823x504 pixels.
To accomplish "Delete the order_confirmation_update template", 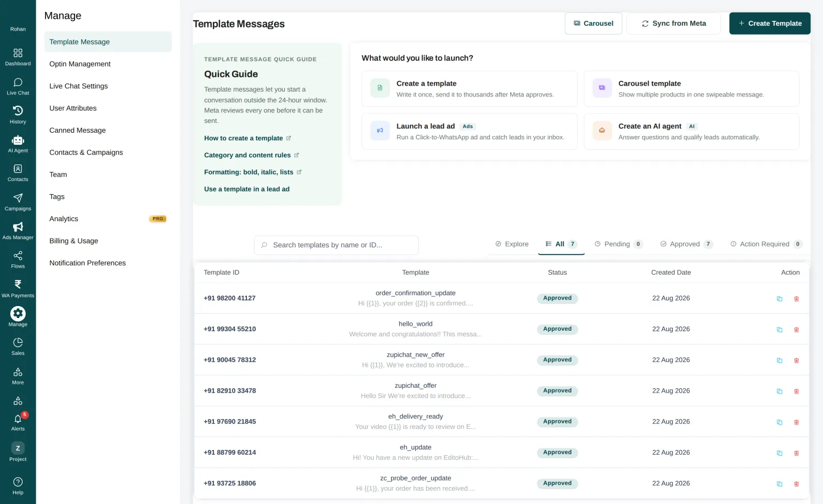I will click(796, 299).
